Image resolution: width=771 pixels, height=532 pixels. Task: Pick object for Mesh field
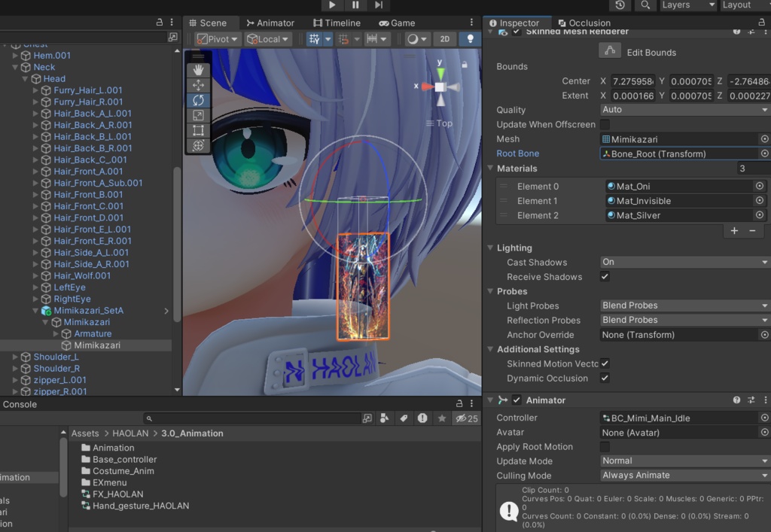coord(764,139)
